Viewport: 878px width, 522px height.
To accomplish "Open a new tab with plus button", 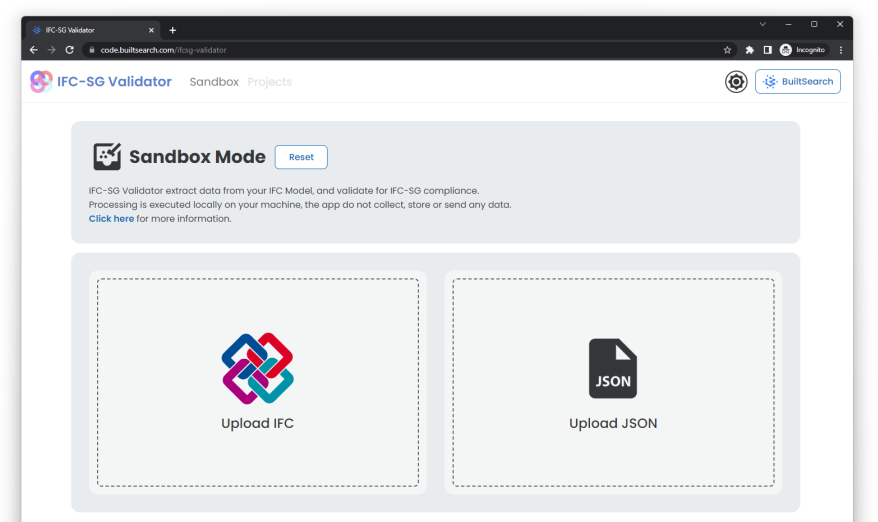I will 172,30.
